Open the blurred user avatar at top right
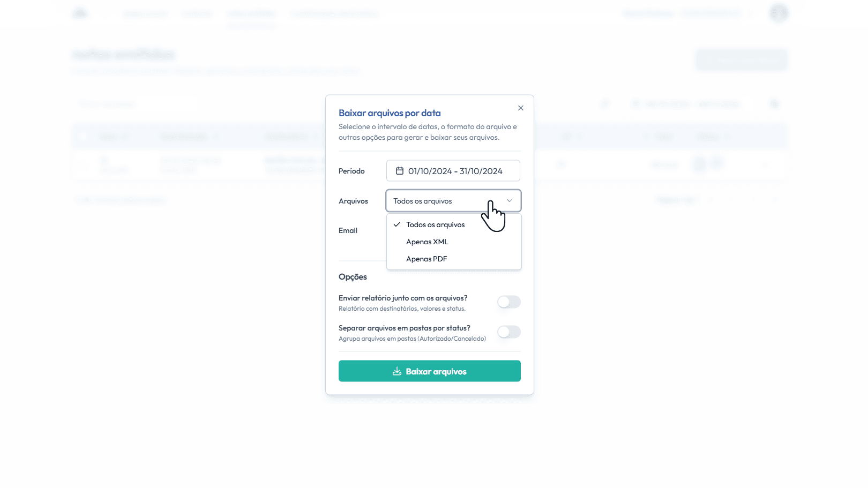This screenshot has width=868, height=488. click(x=779, y=13)
